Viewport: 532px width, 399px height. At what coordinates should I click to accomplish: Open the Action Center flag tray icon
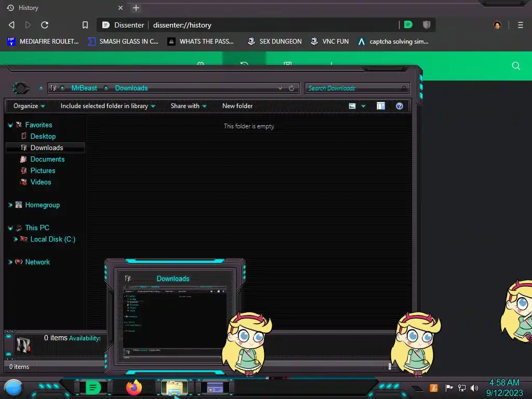[449, 388]
